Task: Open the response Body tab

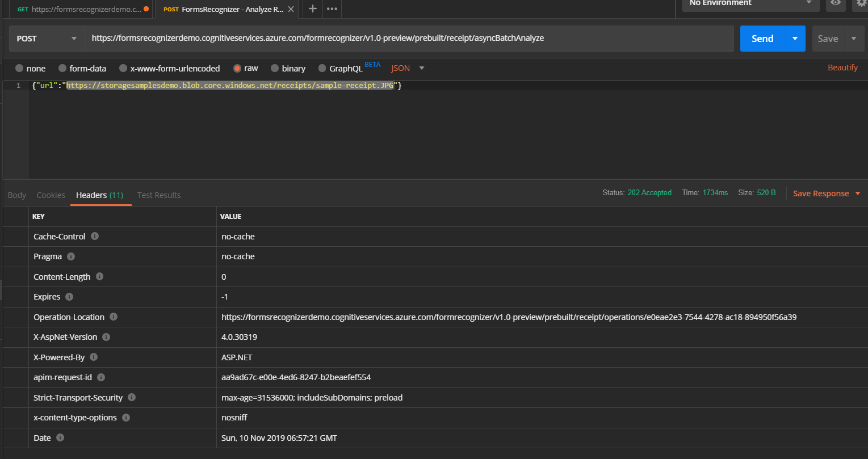Action: 16,195
